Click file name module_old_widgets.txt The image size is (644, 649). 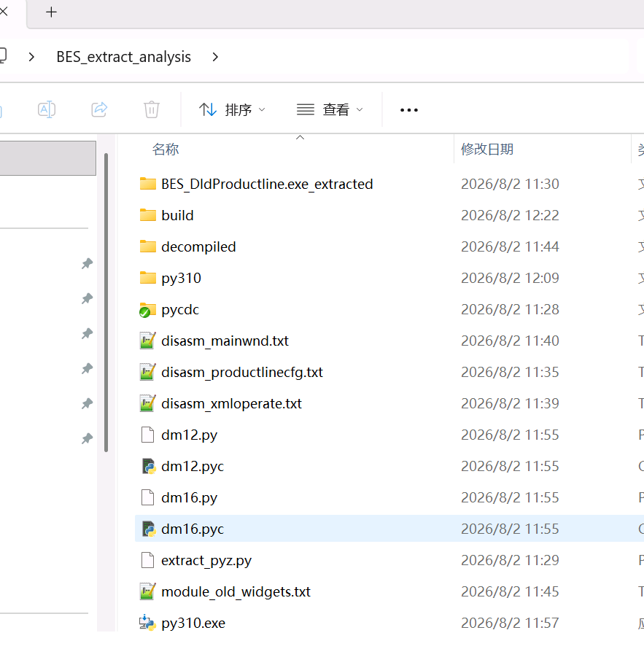pos(236,592)
